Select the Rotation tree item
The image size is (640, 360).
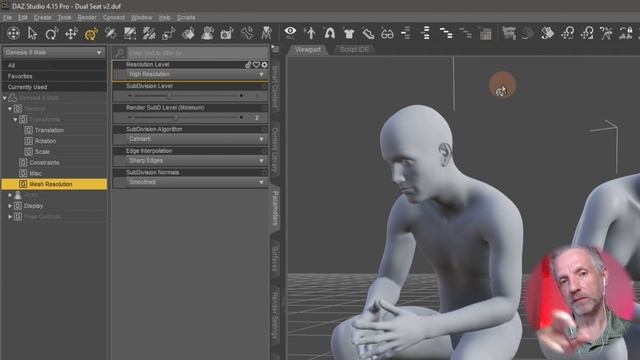tap(45, 141)
